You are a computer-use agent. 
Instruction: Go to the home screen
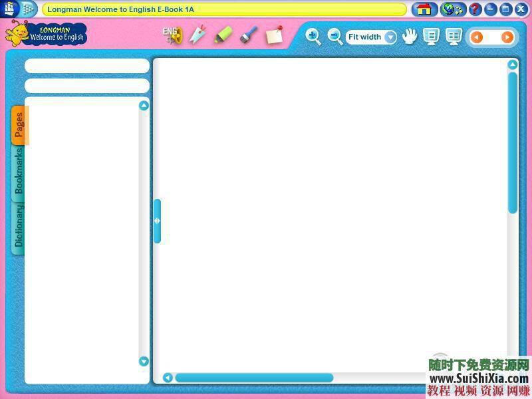click(x=424, y=9)
